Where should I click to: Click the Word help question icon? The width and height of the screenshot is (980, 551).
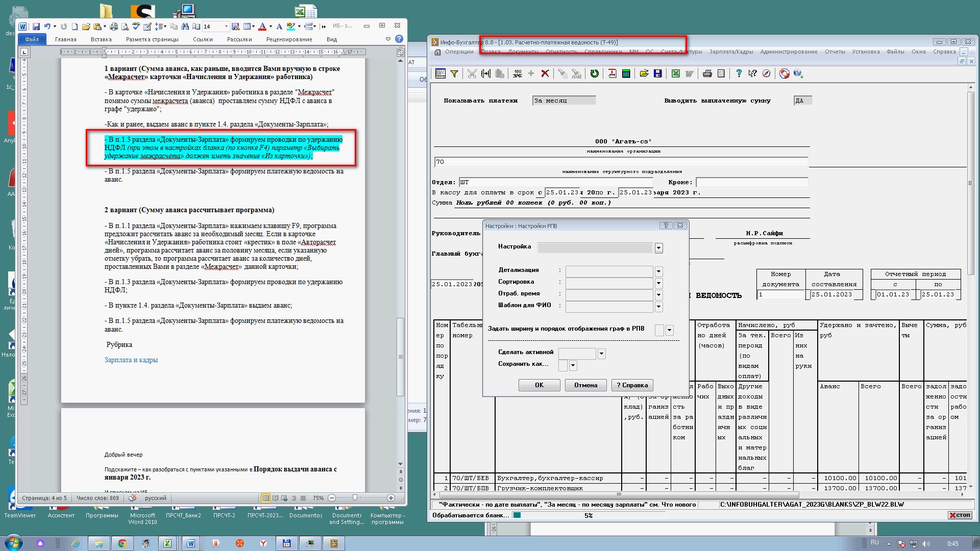[399, 39]
